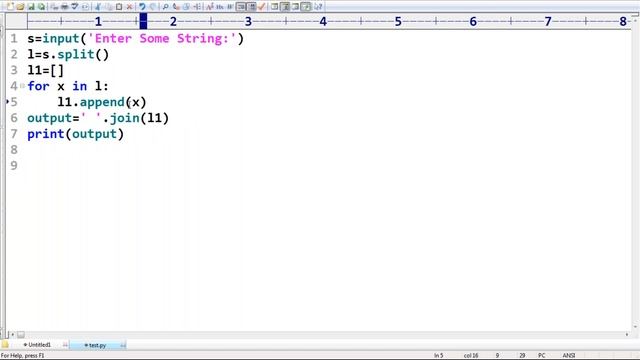Screen dimensions: 640x360
Task: Place cursor on l1=[] line
Action: [x=46, y=70]
